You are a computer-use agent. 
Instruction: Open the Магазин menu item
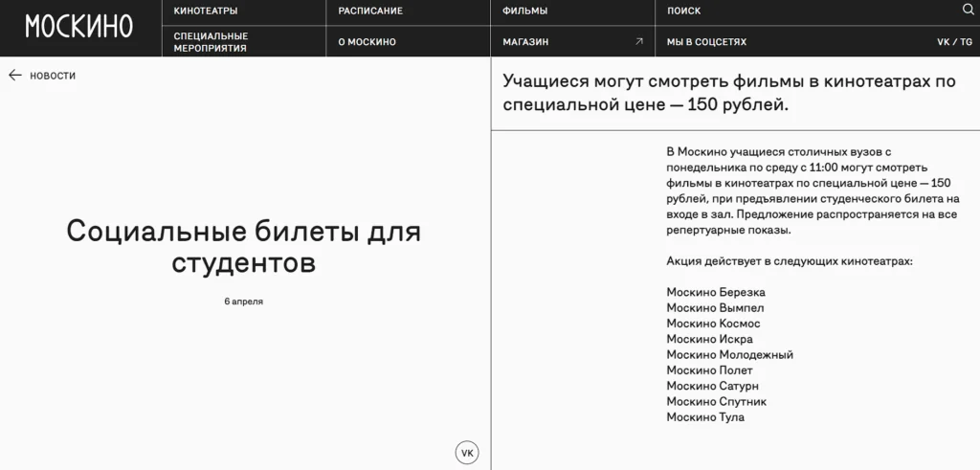click(x=525, y=42)
